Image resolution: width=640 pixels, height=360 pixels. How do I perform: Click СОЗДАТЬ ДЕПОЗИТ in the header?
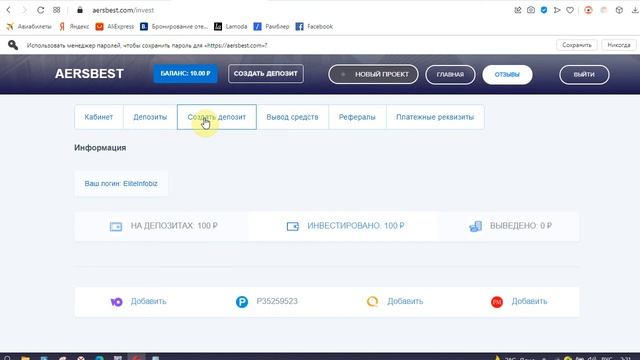point(266,73)
